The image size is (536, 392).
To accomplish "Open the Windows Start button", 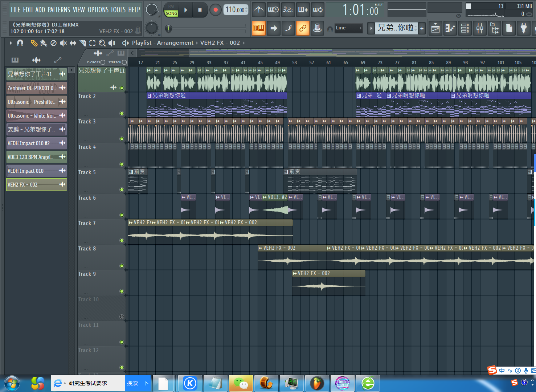I will pos(12,383).
